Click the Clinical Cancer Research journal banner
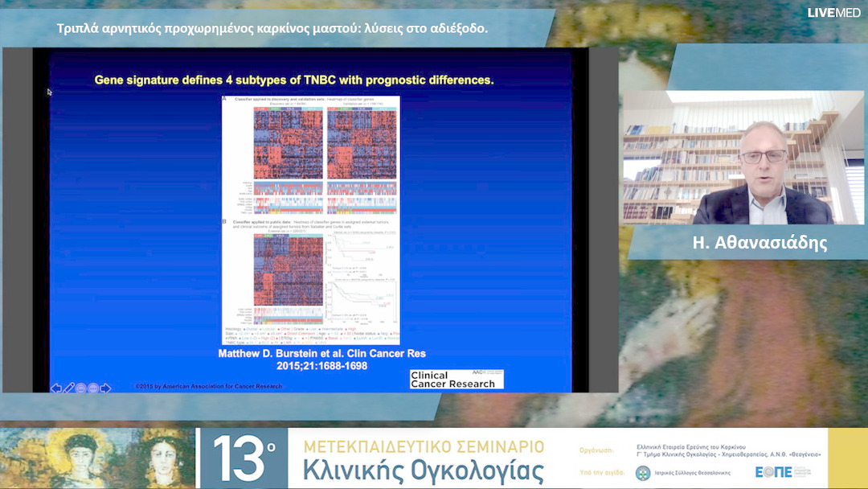 coord(455,379)
